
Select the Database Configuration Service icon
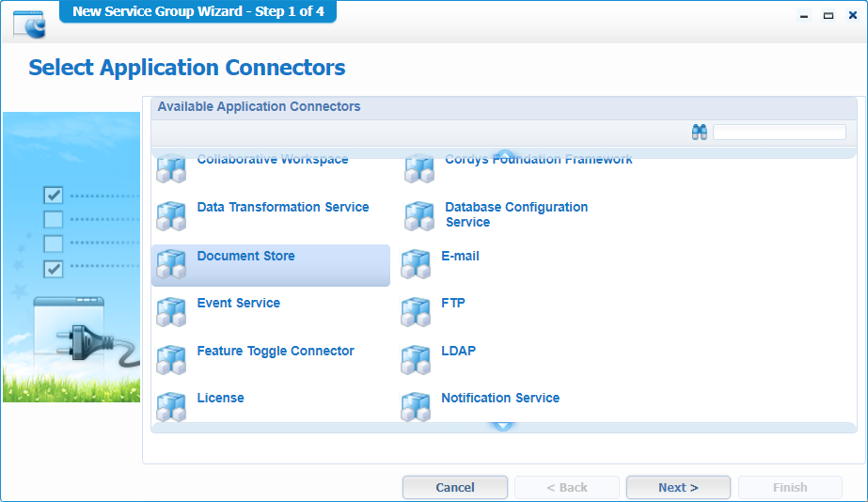419,216
